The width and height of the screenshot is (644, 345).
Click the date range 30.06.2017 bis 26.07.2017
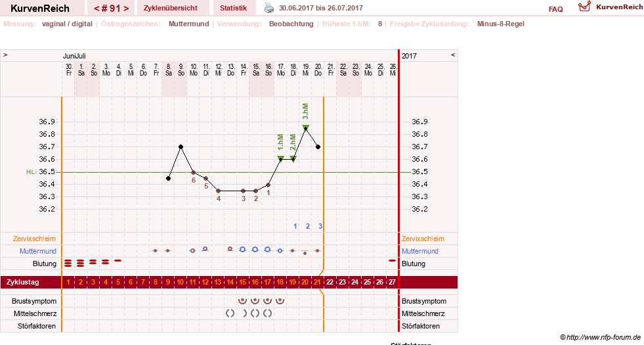point(321,8)
